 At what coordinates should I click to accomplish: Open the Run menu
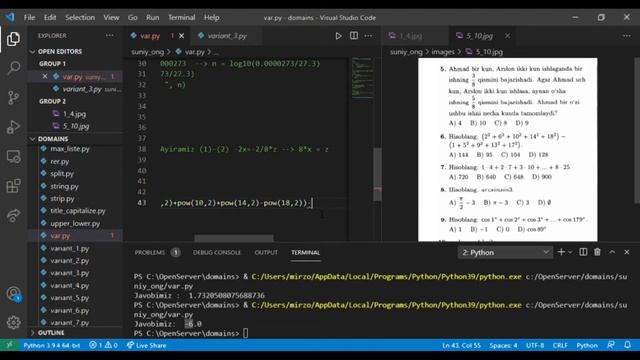pos(153,18)
